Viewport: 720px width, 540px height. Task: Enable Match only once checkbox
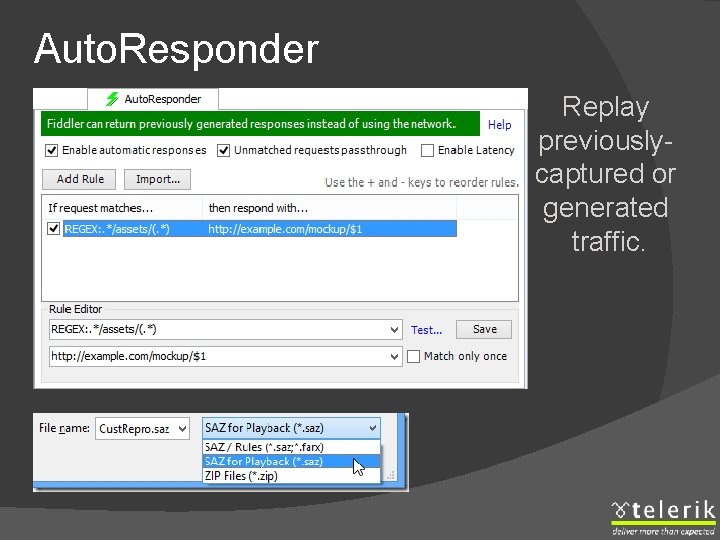(413, 356)
